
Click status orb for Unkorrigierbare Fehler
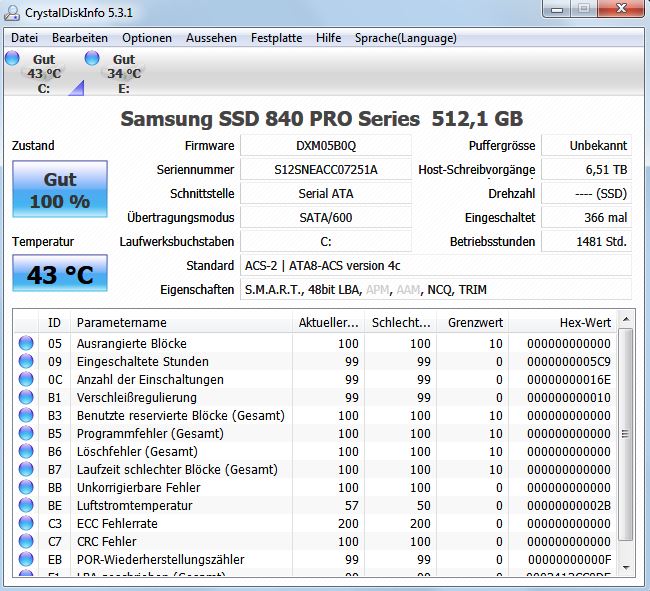click(x=26, y=487)
